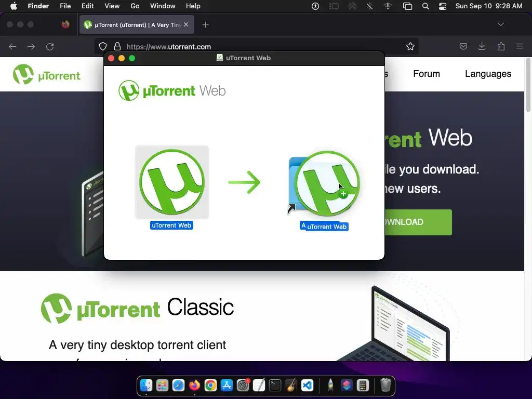Image resolution: width=532 pixels, height=399 pixels.
Task: Switch to the µTorrent browser tab
Action: tap(137, 25)
